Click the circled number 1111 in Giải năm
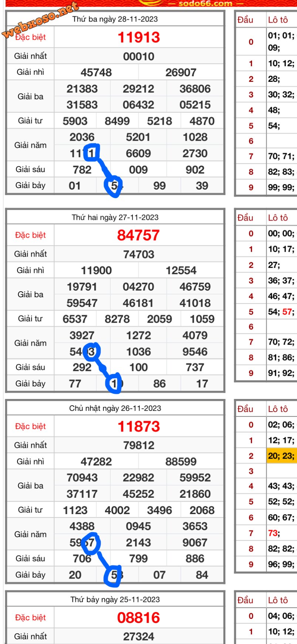Screen dimensions: 297x644 tap(82, 154)
